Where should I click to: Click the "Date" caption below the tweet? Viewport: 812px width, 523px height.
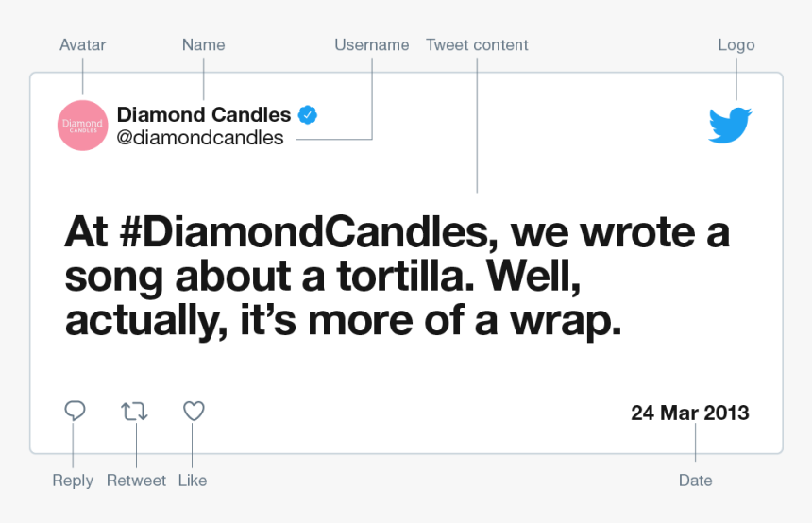696,481
